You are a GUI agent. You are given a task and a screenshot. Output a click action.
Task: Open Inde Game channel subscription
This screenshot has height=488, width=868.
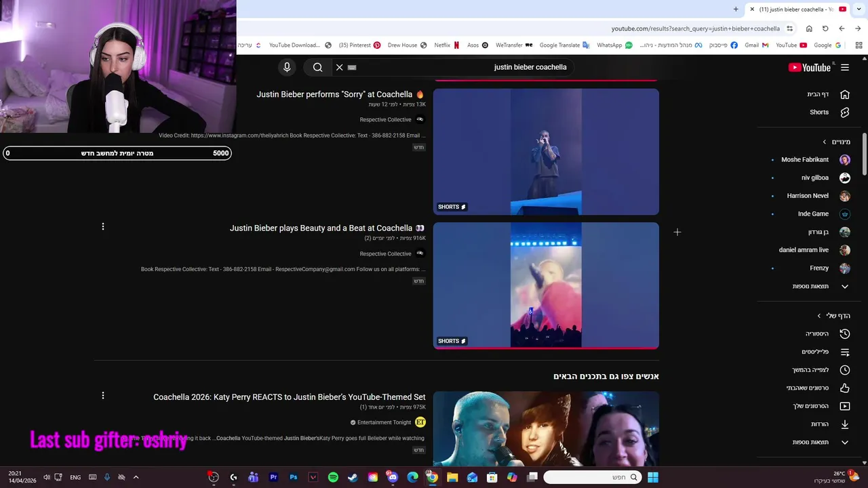pos(812,213)
